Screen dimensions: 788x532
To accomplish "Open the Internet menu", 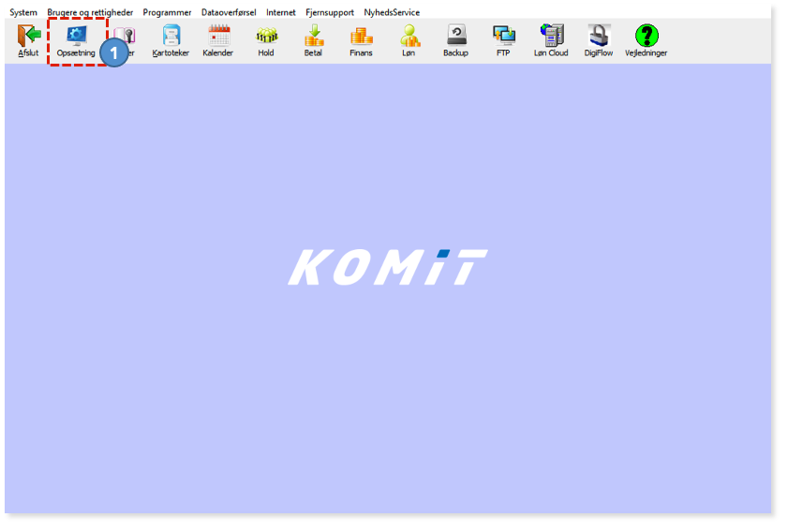I will click(x=281, y=12).
